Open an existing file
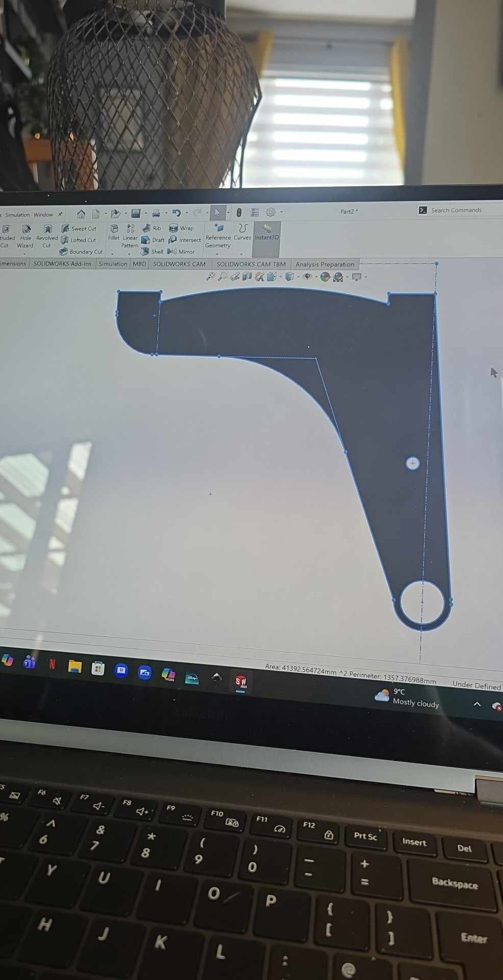The image size is (503, 980). click(x=115, y=213)
